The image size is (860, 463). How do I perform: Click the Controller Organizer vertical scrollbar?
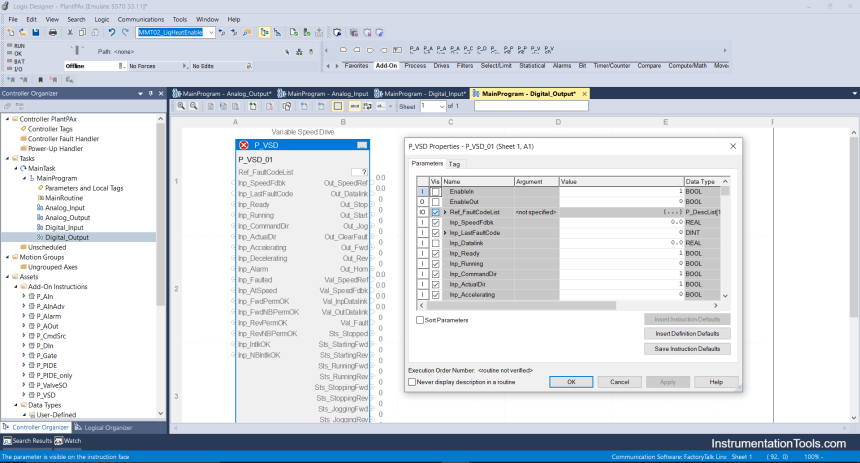click(161, 214)
